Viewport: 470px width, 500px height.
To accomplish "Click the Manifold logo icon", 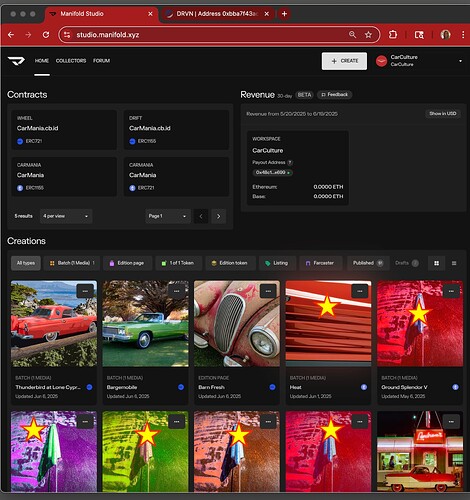I will [16, 61].
